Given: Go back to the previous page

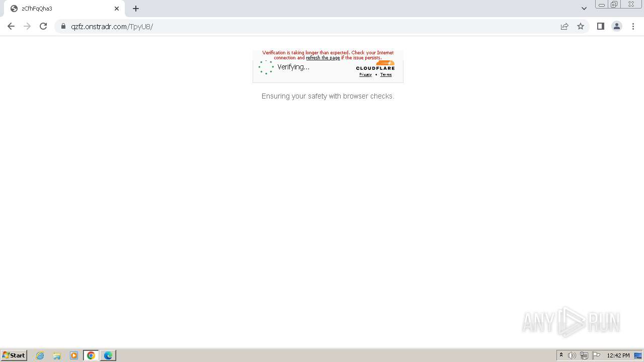Looking at the screenshot, I should [11, 26].
